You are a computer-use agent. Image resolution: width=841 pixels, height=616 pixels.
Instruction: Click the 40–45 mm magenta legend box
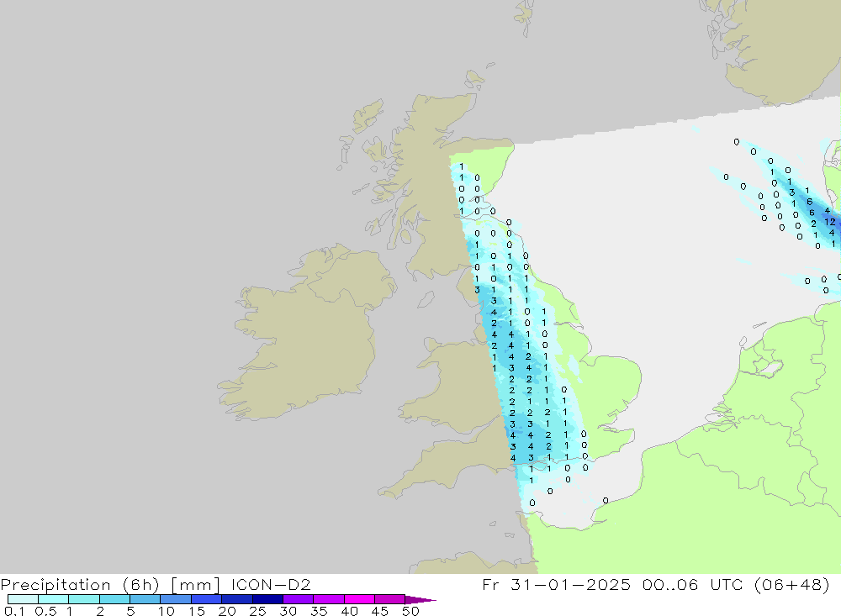coord(359,599)
